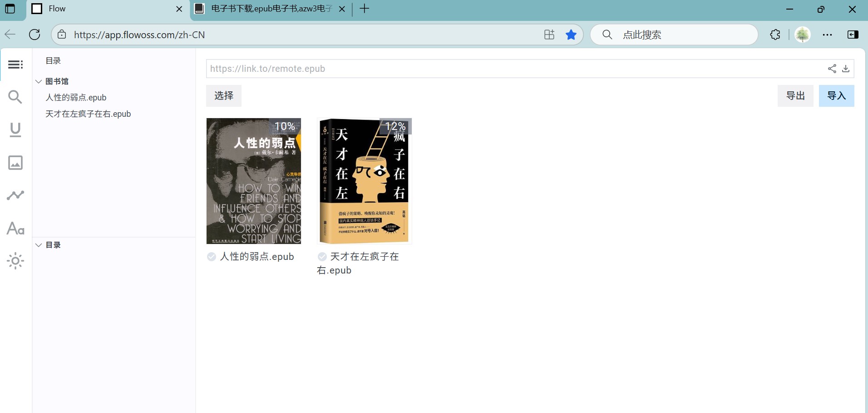Open the browser more options menu

(x=828, y=35)
